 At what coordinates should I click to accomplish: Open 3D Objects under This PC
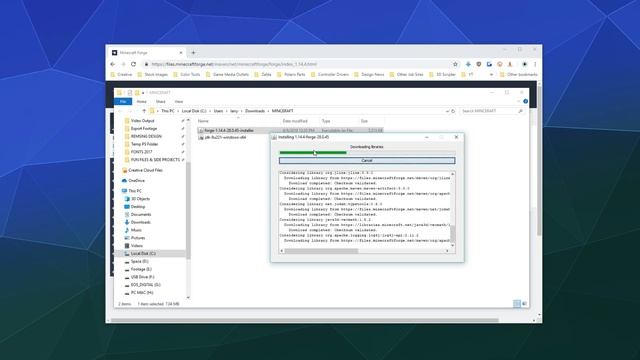(x=140, y=199)
